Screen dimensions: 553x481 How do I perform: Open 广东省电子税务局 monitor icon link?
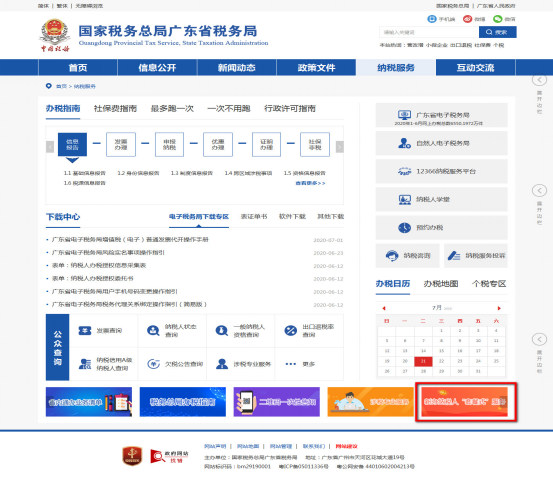pos(404,115)
